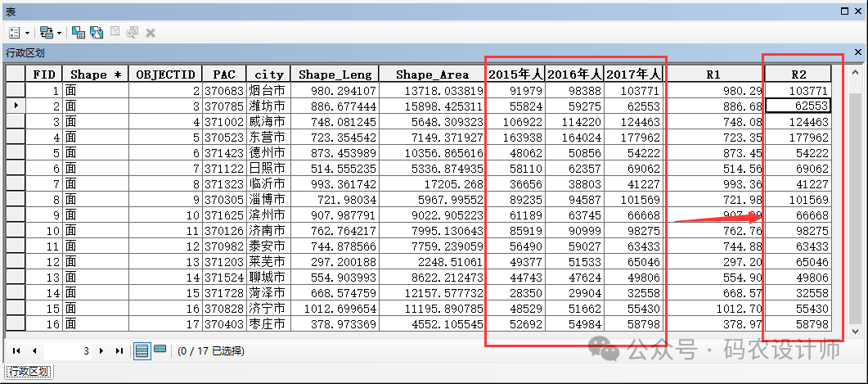Image resolution: width=868 pixels, height=384 pixels.
Task: Click the record number input field
Action: (x=69, y=350)
